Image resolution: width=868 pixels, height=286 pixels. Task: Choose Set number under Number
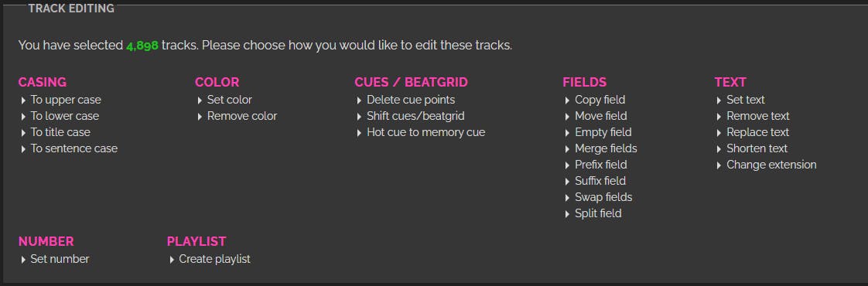pos(60,259)
